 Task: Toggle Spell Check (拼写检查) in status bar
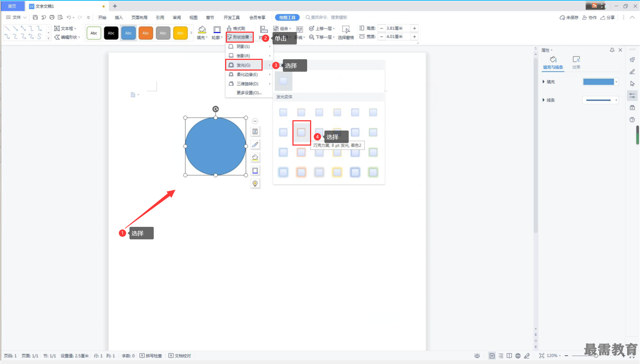(x=151, y=356)
